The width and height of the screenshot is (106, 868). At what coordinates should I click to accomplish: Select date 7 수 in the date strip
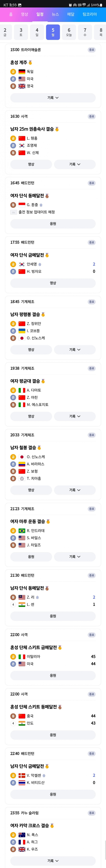(x=85, y=32)
